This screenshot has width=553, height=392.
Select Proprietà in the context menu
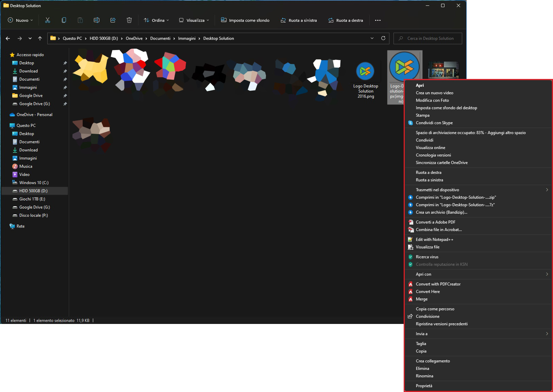(424, 386)
